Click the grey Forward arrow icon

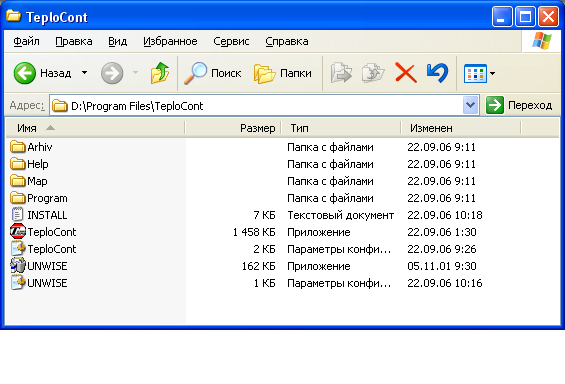(x=112, y=73)
